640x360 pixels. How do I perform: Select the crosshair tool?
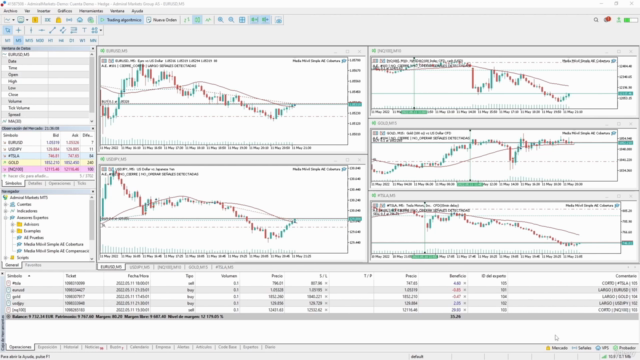pos(18,30)
